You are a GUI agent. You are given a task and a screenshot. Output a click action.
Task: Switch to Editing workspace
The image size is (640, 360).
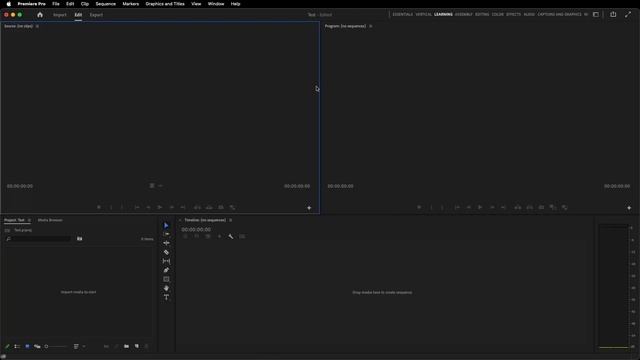tap(482, 14)
